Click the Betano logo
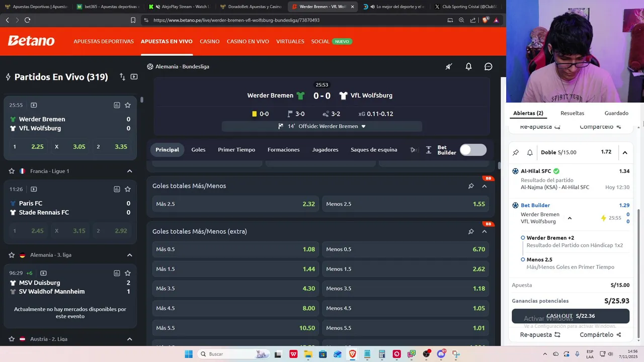This screenshot has height=362, width=644. click(x=31, y=41)
